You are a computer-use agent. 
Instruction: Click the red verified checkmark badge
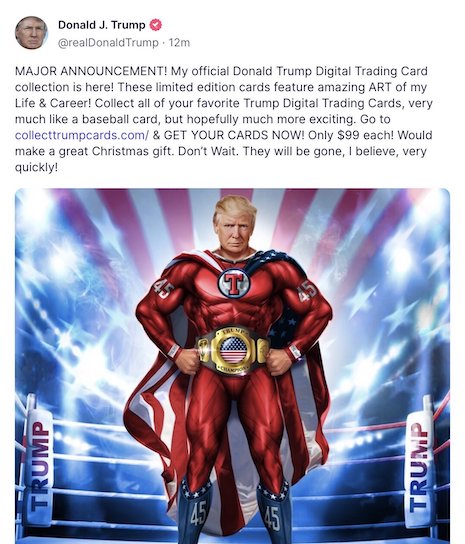pyautogui.click(x=155, y=25)
